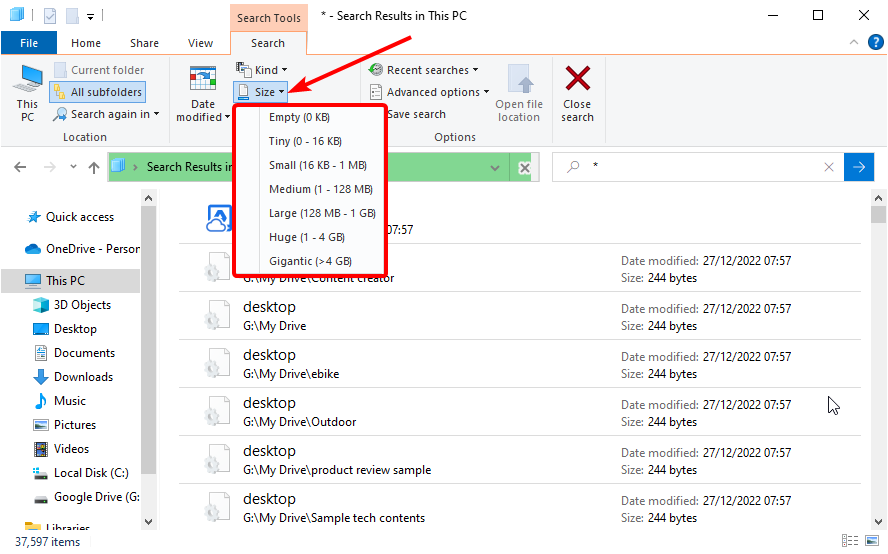Click the New folder quick access icon
Viewport: 888px width, 554px height.
click(x=72, y=16)
